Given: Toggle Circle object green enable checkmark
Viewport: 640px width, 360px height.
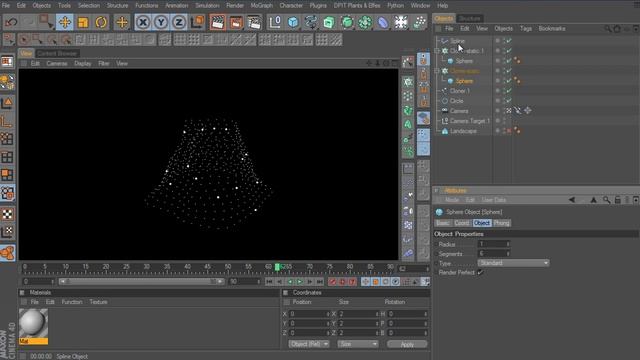Looking at the screenshot, I should pos(509,101).
